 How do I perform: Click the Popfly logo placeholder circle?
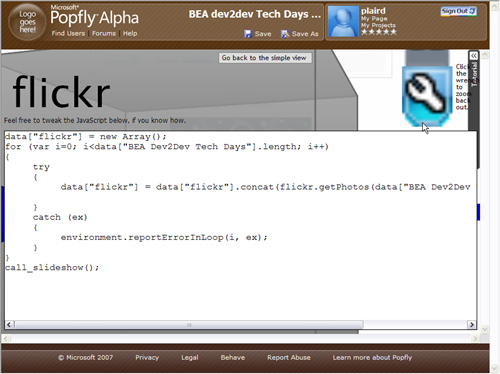(x=27, y=22)
